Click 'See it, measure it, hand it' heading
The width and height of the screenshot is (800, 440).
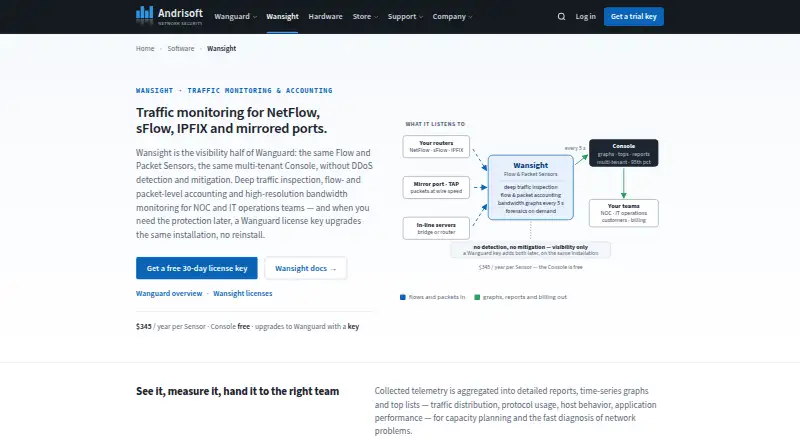(237, 391)
